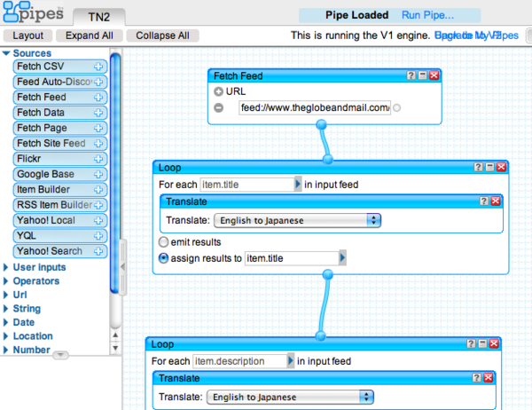Add the Google Base module plus icon
This screenshot has height=410, width=532.
coord(98,174)
